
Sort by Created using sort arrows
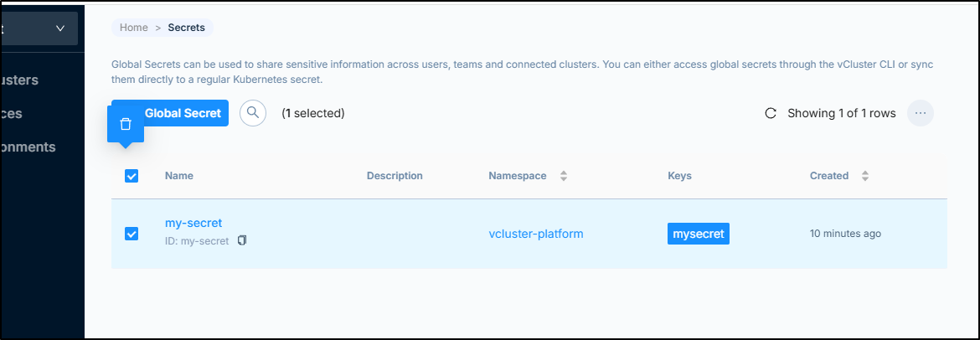865,176
